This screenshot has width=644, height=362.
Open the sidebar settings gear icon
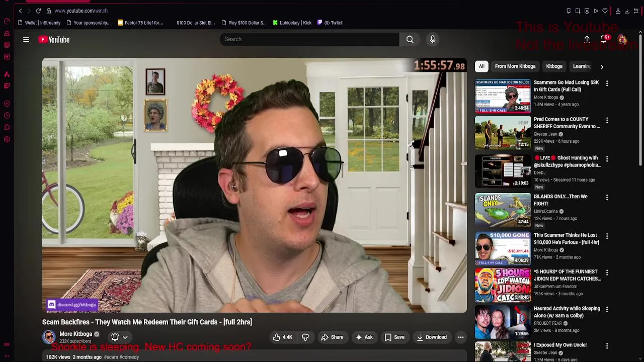click(x=7, y=139)
